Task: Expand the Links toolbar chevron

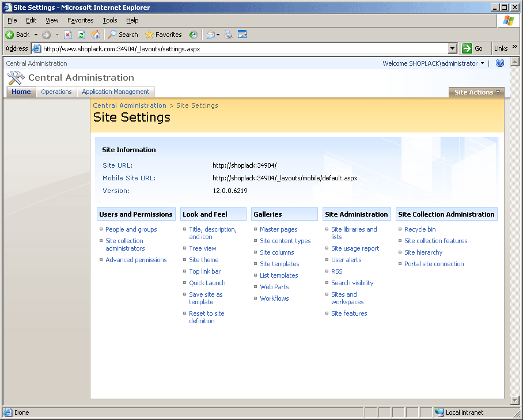Action: pos(515,47)
